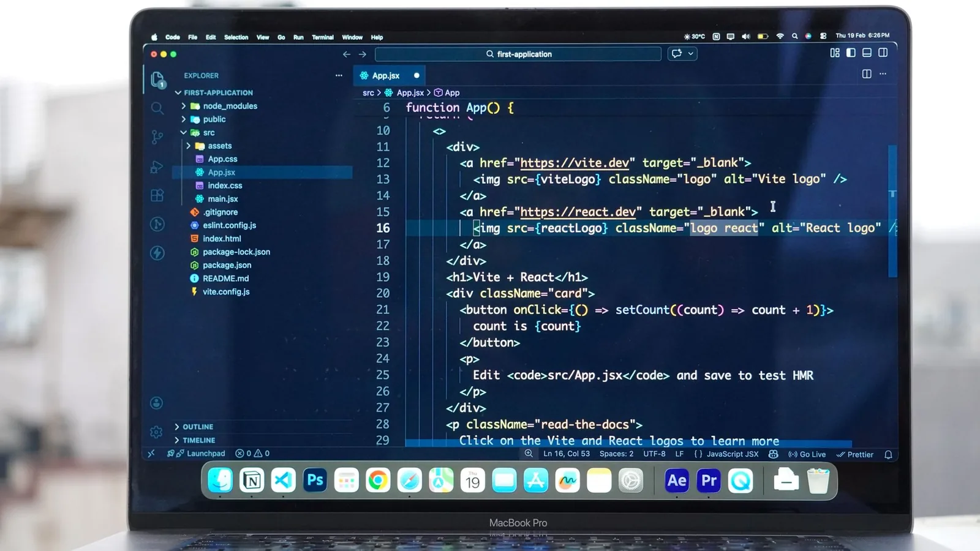Open the Terminal menu
The height and width of the screenshot is (551, 980).
323,37
